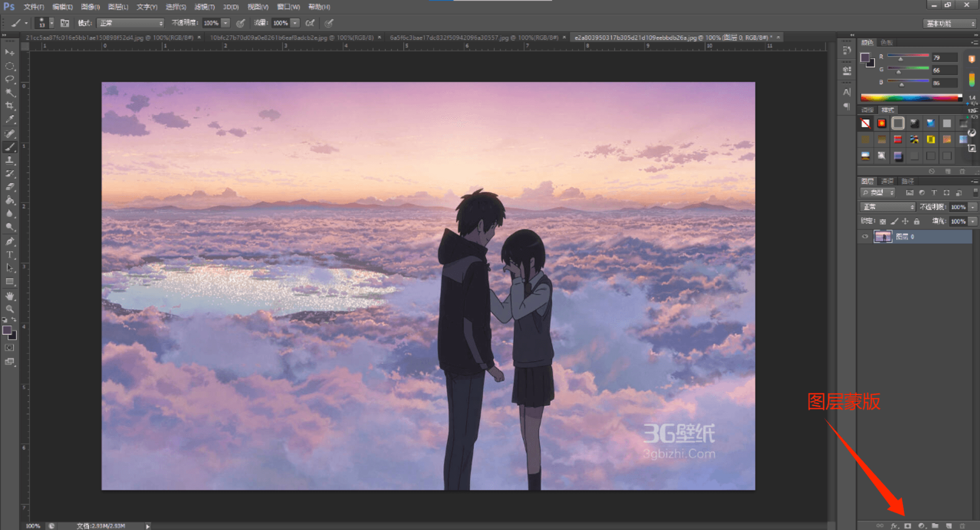The height and width of the screenshot is (530, 980).
Task: Open layer filter type dropdown
Action: tap(878, 192)
